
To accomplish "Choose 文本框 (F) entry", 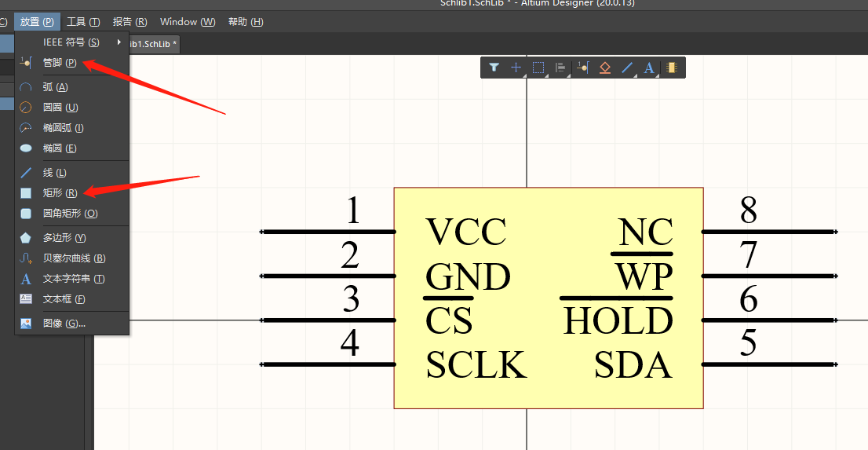I will (72, 299).
